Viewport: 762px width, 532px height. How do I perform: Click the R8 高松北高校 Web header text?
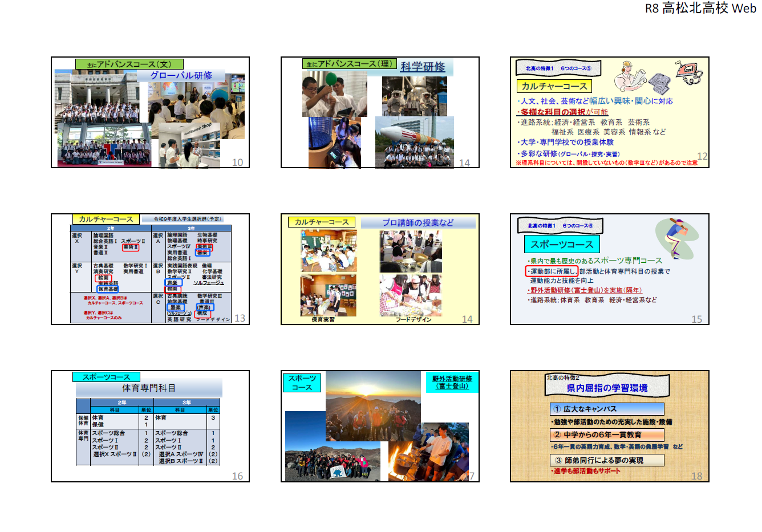click(700, 8)
